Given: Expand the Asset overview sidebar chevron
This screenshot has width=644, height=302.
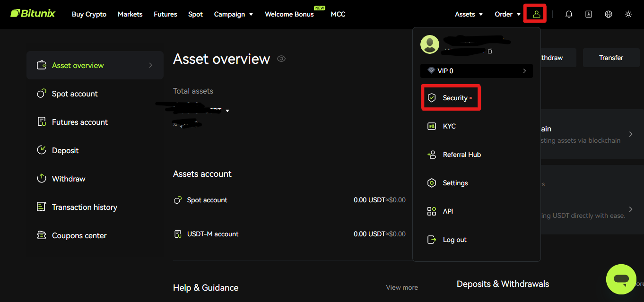Looking at the screenshot, I should [x=151, y=65].
